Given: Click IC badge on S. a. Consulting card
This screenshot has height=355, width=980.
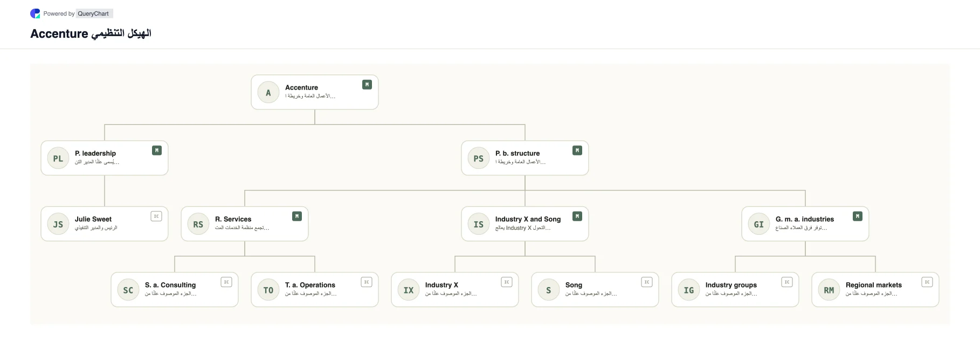Looking at the screenshot, I should tap(226, 282).
